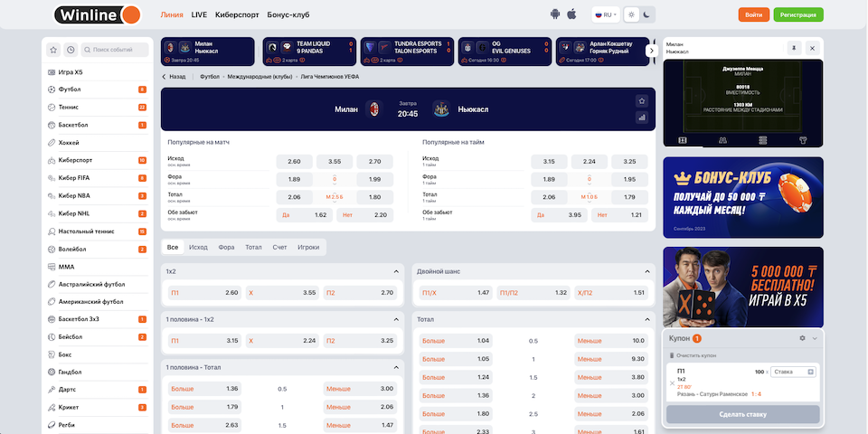Click the favorites star in sidebar
The image size is (868, 434).
(53, 50)
